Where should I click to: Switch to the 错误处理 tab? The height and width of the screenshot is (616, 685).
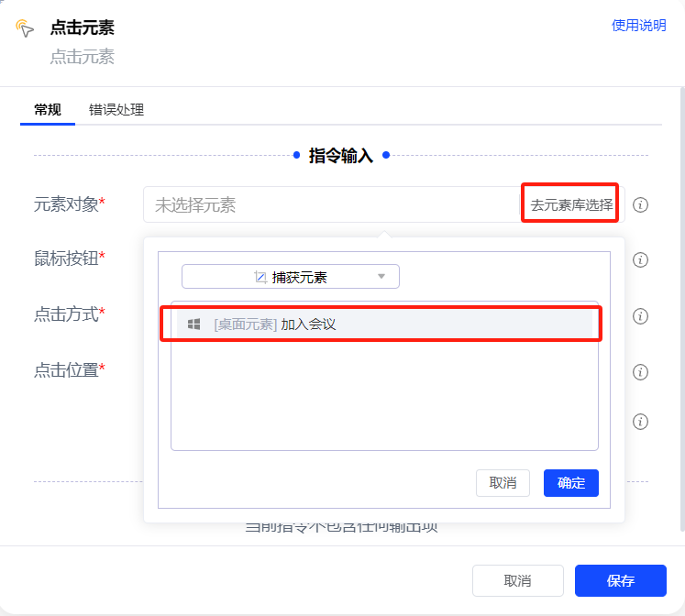coord(116,110)
